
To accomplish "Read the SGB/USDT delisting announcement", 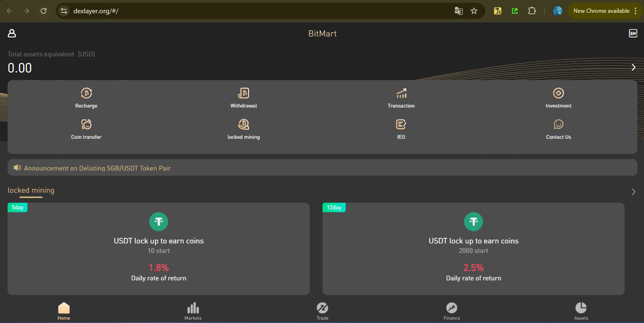I will [97, 168].
